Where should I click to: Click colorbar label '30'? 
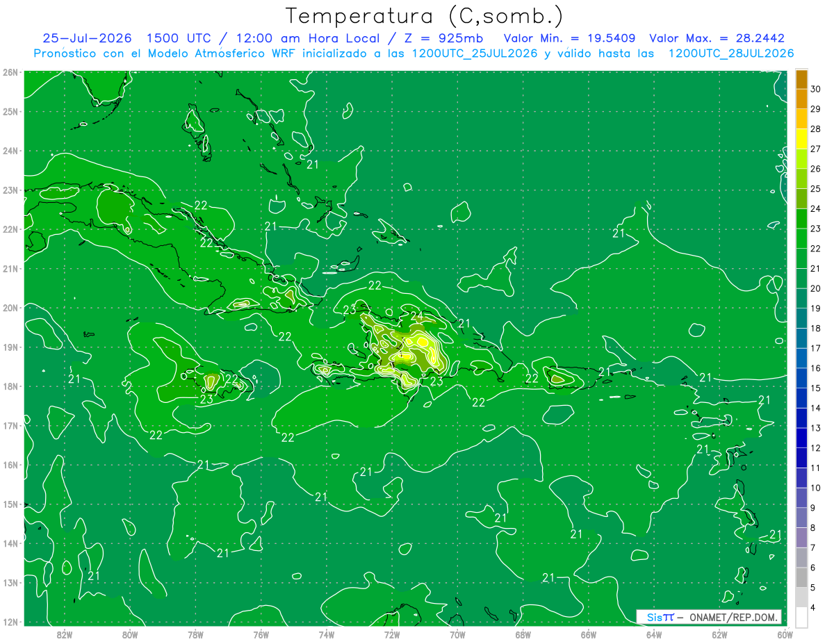[816, 89]
